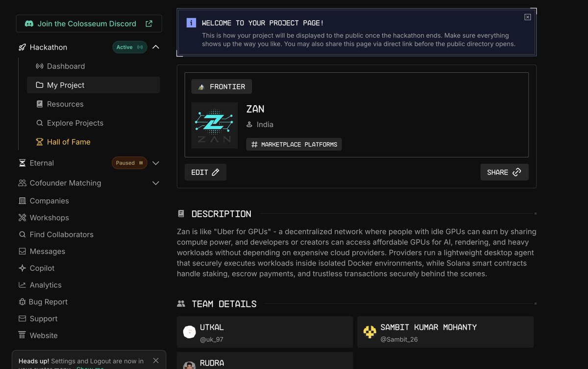Open Workshops page
588x369 pixels.
(x=49, y=218)
